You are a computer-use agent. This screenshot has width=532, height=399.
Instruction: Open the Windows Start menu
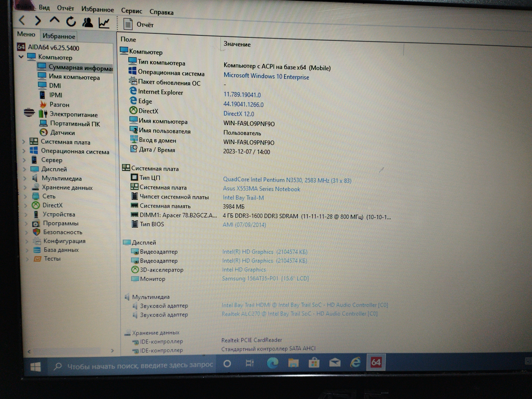pos(35,367)
